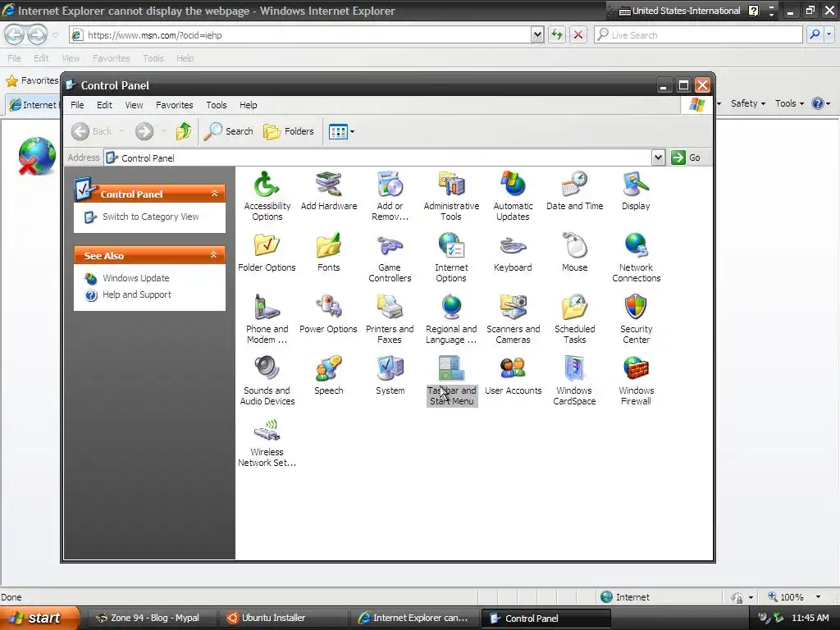Open Wireless Network Setup Wizard icon
The image size is (840, 630).
pyautogui.click(x=267, y=442)
